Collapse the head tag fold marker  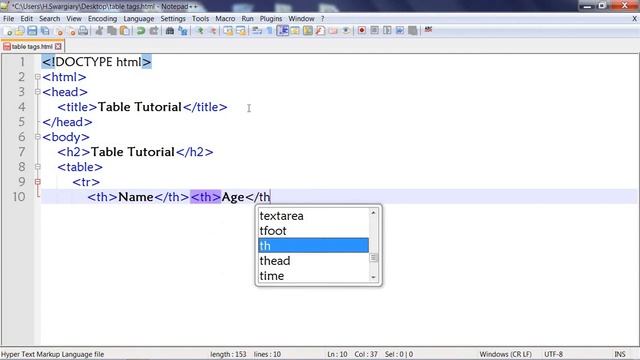pos(38,92)
